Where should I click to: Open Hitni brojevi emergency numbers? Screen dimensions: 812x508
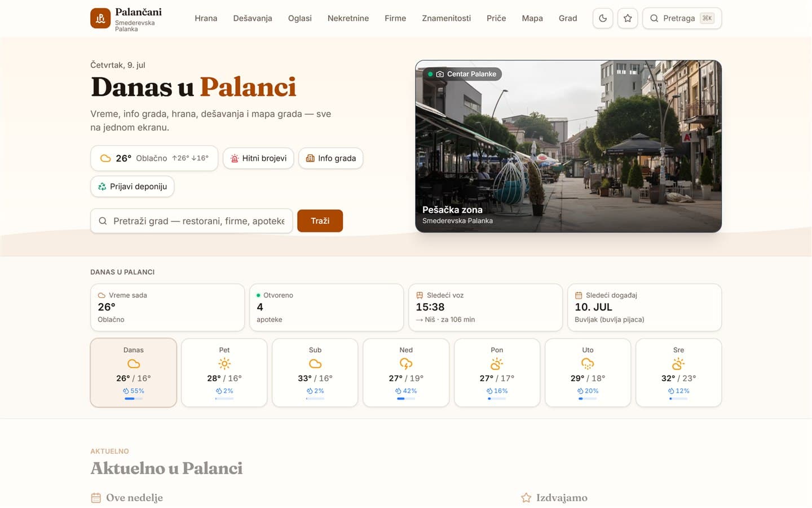(x=258, y=158)
